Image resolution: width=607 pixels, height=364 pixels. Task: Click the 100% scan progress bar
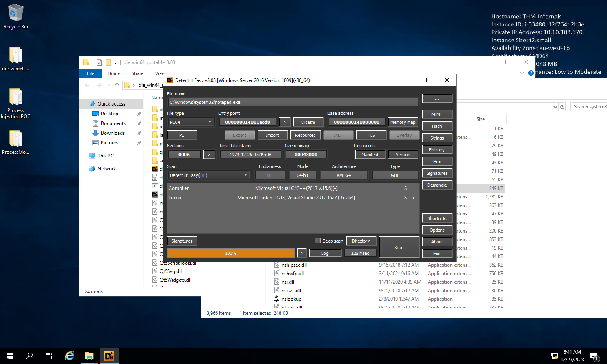(231, 253)
